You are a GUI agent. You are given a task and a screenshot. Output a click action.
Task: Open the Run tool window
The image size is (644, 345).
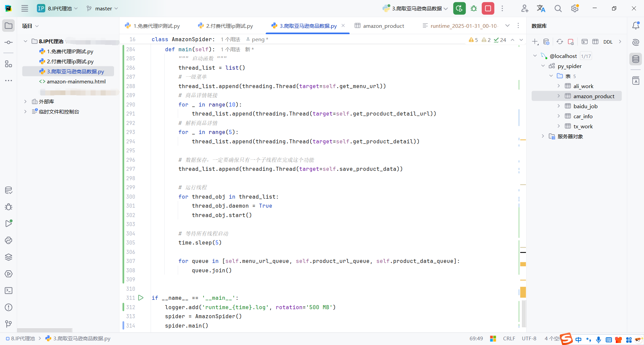[x=8, y=223]
